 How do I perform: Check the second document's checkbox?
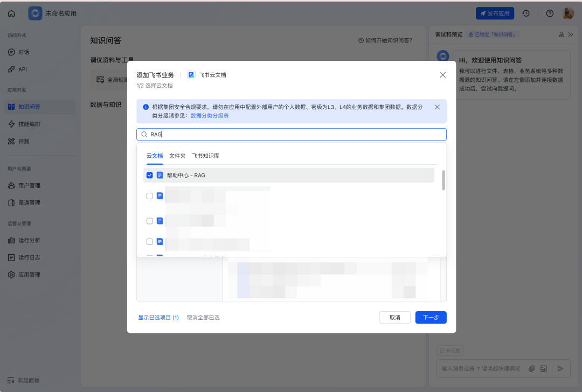tap(150, 196)
